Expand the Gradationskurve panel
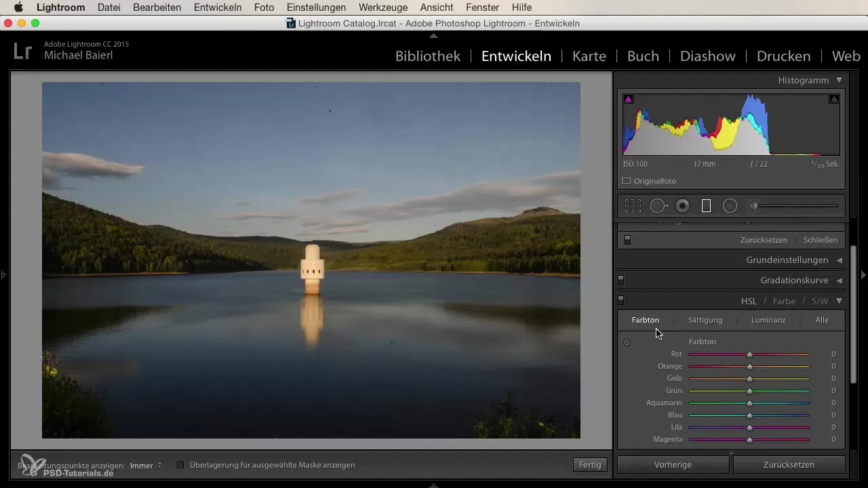Screen dimensions: 868x488 click(840, 280)
